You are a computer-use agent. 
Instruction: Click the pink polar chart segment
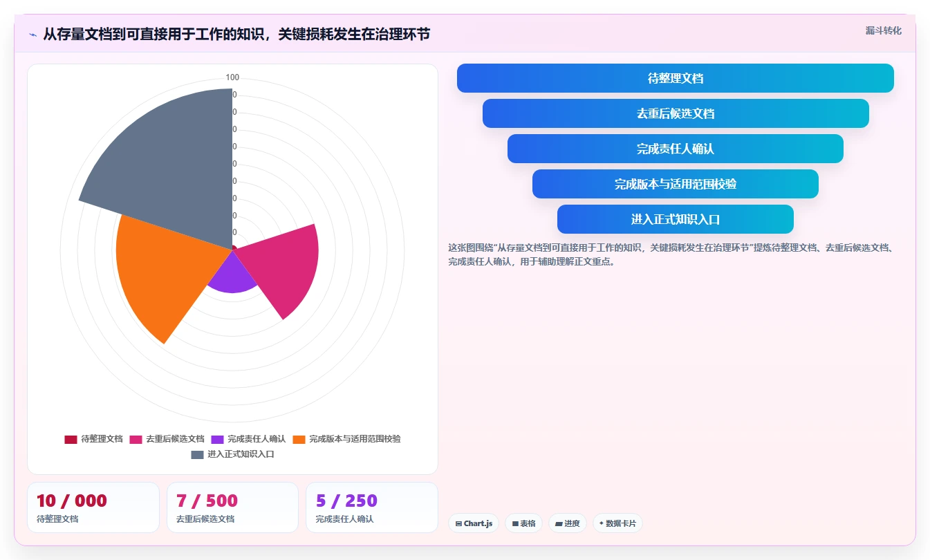[283, 266]
